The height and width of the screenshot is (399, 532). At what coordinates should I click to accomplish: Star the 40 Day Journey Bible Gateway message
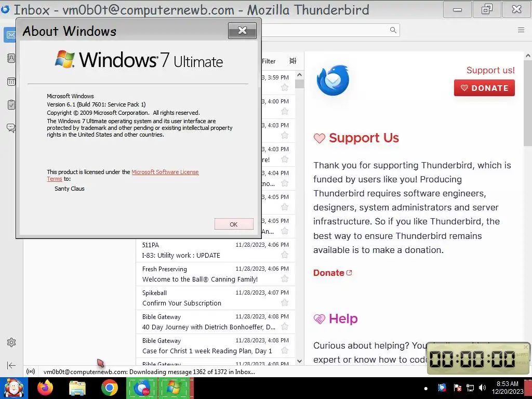[x=285, y=327]
